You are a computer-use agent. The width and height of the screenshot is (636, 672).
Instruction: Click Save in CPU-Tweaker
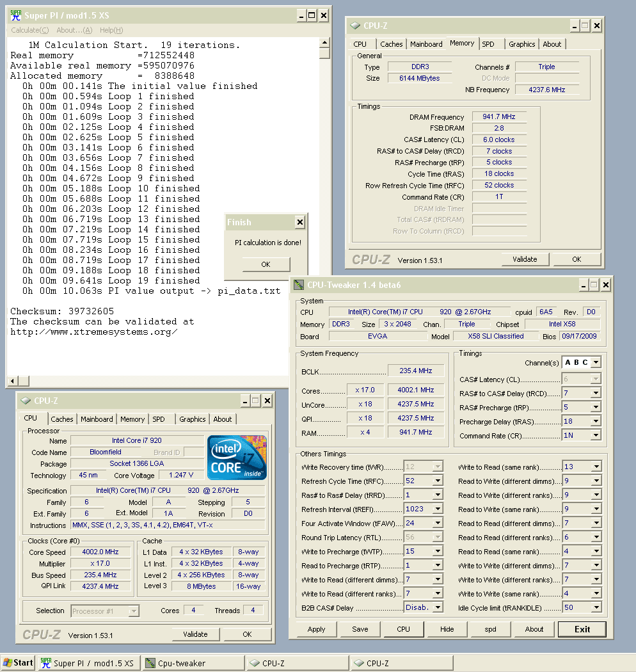pyautogui.click(x=360, y=629)
